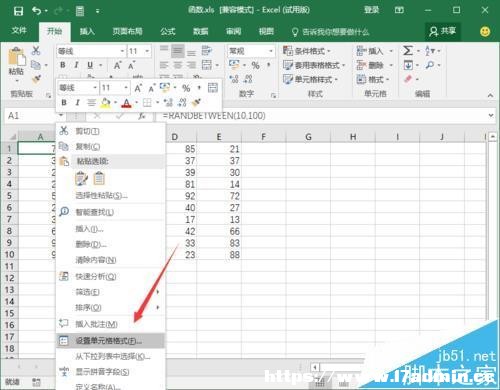Open the ribbon font size dropdown
This screenshot has width=500, height=390.
click(x=147, y=51)
